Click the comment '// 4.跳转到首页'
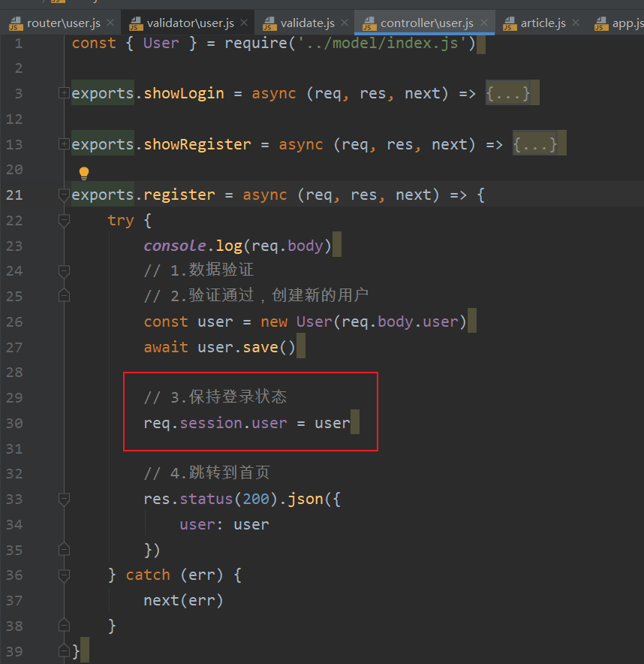Screen dimensions: 644x664 (x=206, y=473)
